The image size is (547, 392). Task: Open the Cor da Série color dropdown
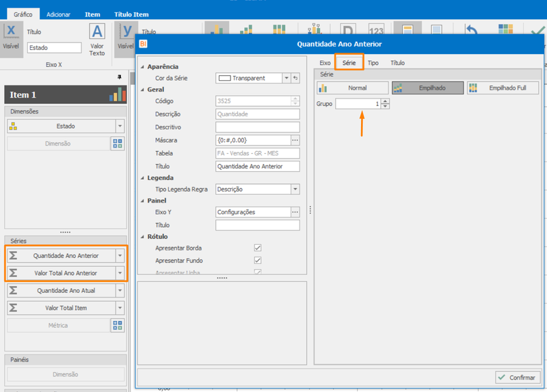click(286, 78)
